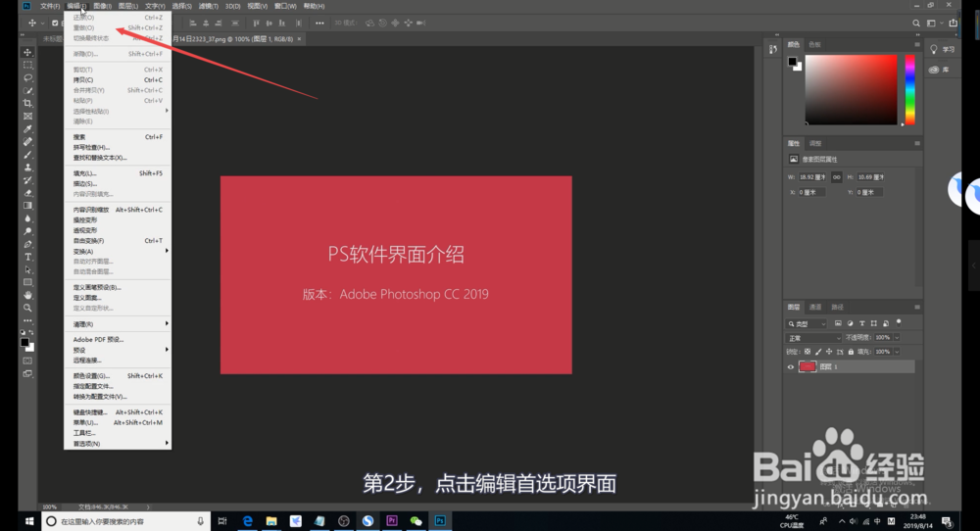Toggle Quick Mask mode icon
The image size is (980, 531).
tap(27, 362)
